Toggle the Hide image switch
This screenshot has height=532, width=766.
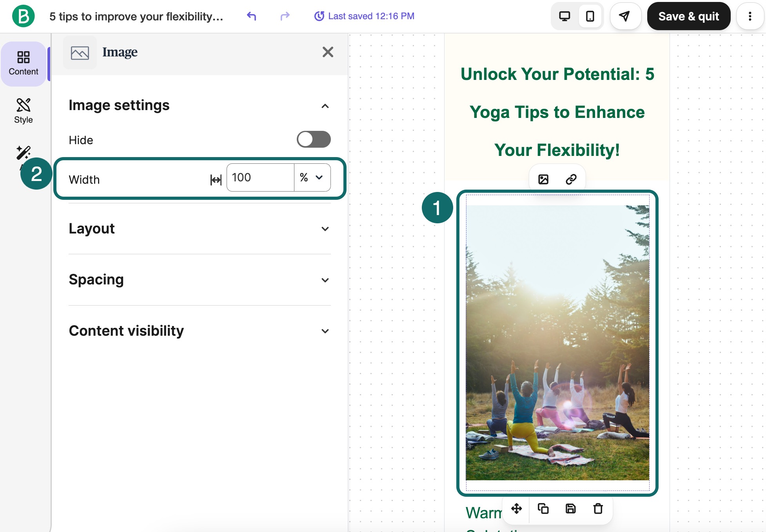(313, 139)
